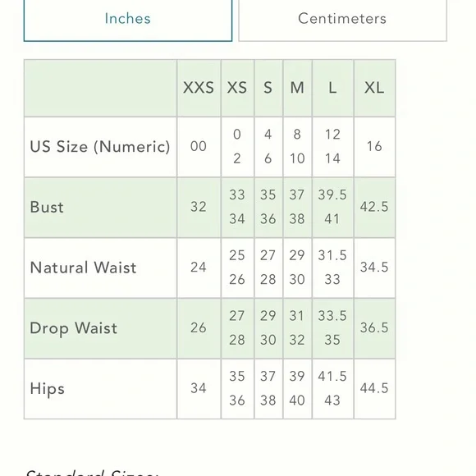Select the XS column header
476x476 pixels.
click(x=237, y=88)
